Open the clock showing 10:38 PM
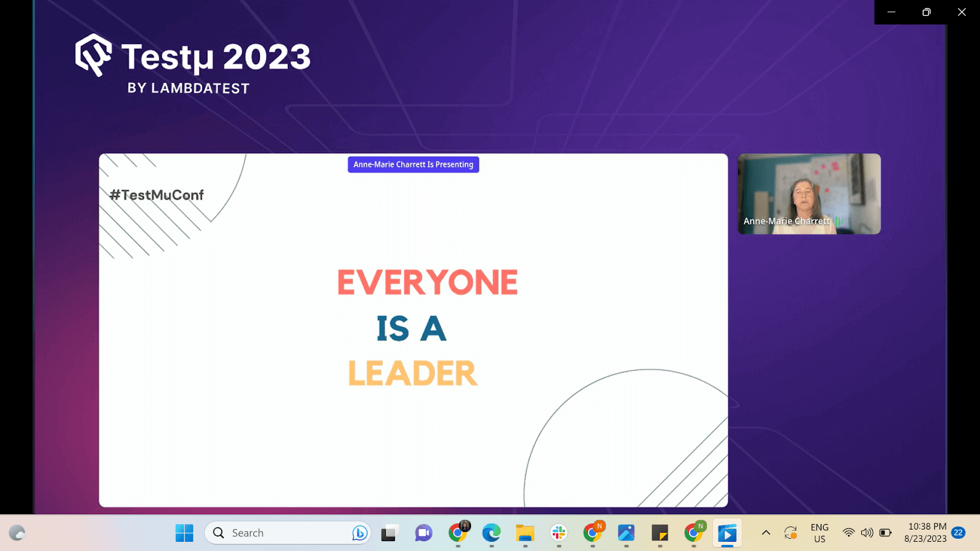This screenshot has width=980, height=551. 925,533
